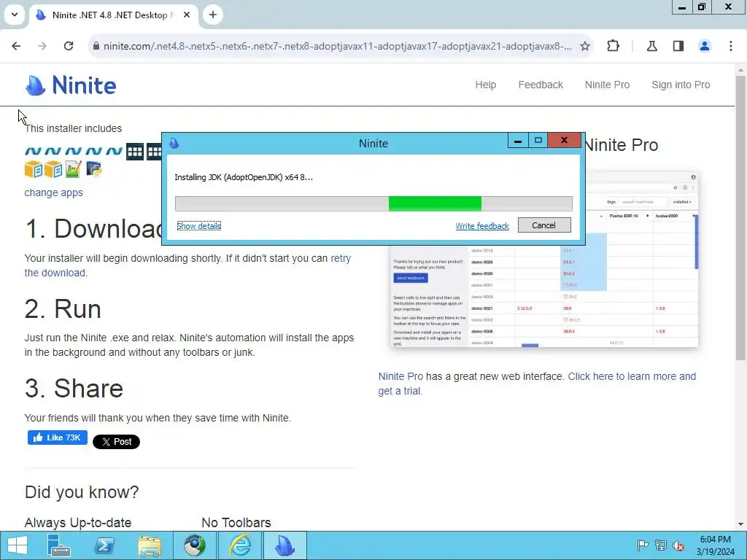Click the Facebook Like 73K button
The height and width of the screenshot is (560, 747).
(57, 437)
